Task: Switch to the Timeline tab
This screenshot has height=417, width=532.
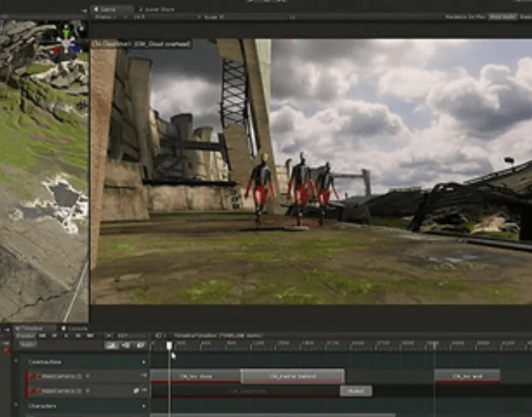Action: (27, 328)
